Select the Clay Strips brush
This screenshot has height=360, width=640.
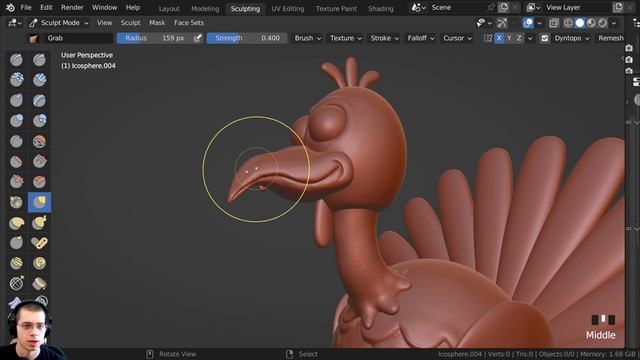tap(39, 80)
